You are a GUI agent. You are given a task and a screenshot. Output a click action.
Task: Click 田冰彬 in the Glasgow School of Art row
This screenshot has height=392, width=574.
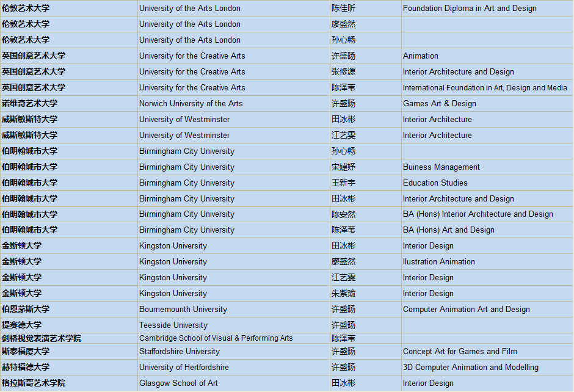point(343,383)
